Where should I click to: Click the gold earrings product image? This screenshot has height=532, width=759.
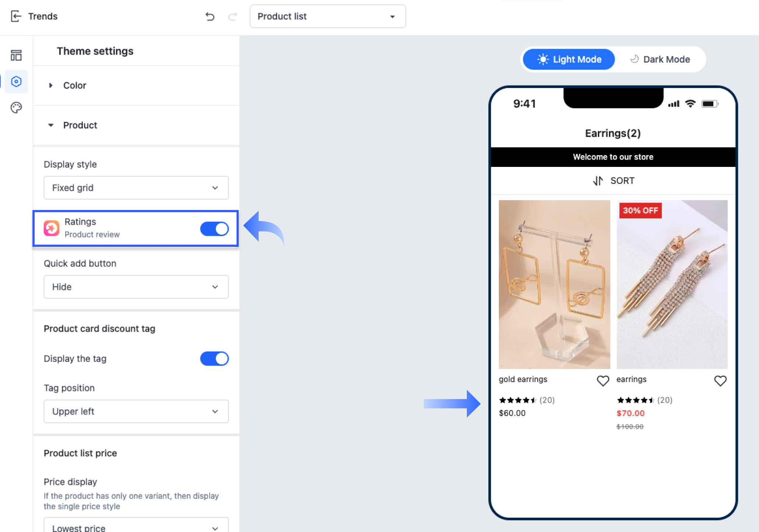(554, 284)
